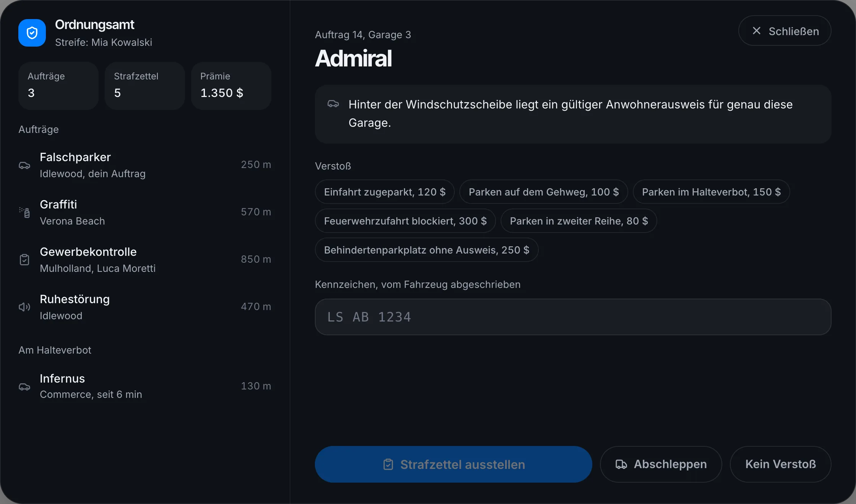Viewport: 856px width, 504px height.
Task: Click the spray can icon beside Graffiti
Action: [x=24, y=212]
